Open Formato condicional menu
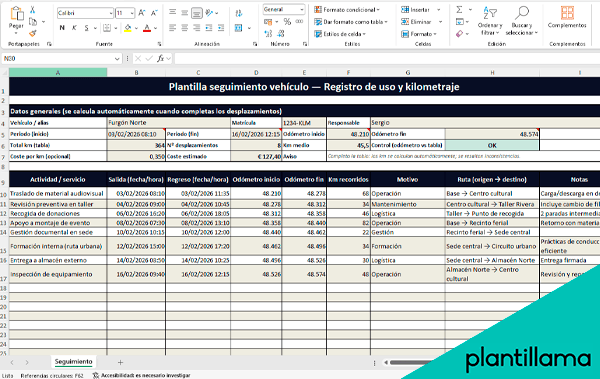Image resolution: width=600 pixels, height=379 pixels. tap(347, 10)
